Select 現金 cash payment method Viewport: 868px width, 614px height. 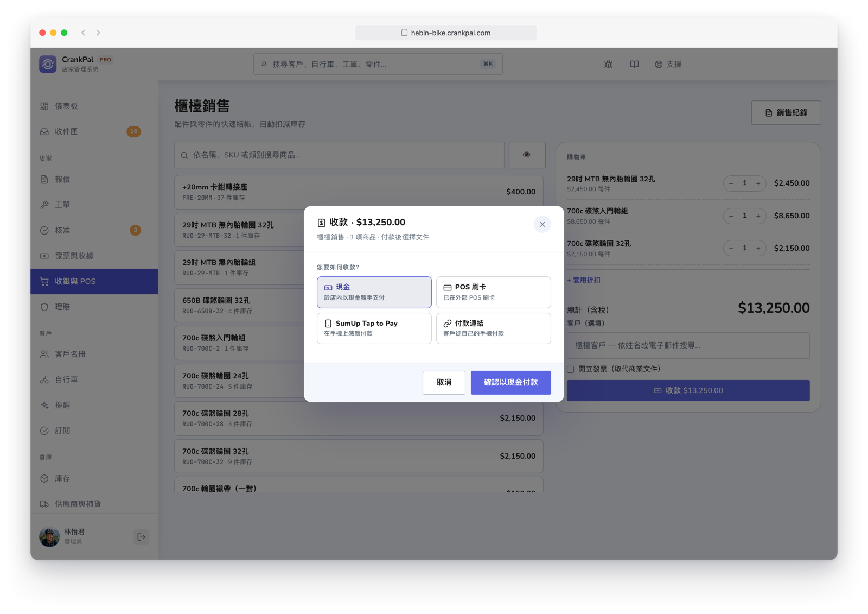(x=374, y=292)
